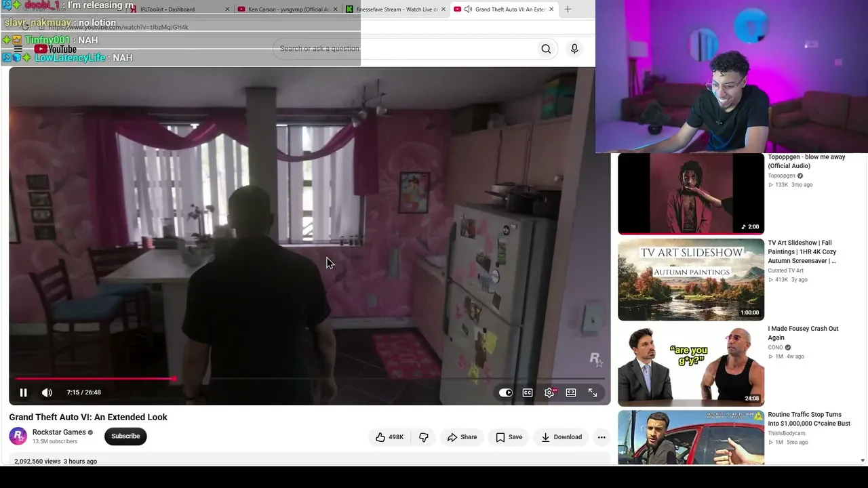Click the page scrollbar down arrow
The height and width of the screenshot is (488, 868).
pos(863,461)
